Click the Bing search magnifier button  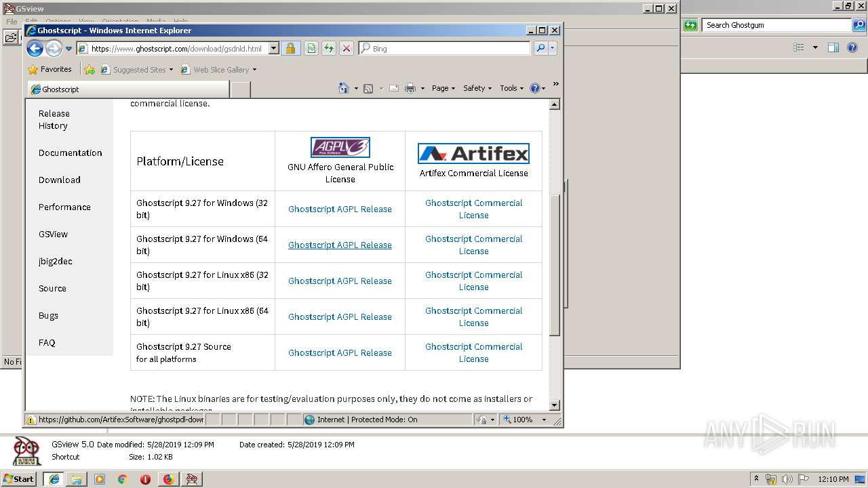click(x=540, y=49)
